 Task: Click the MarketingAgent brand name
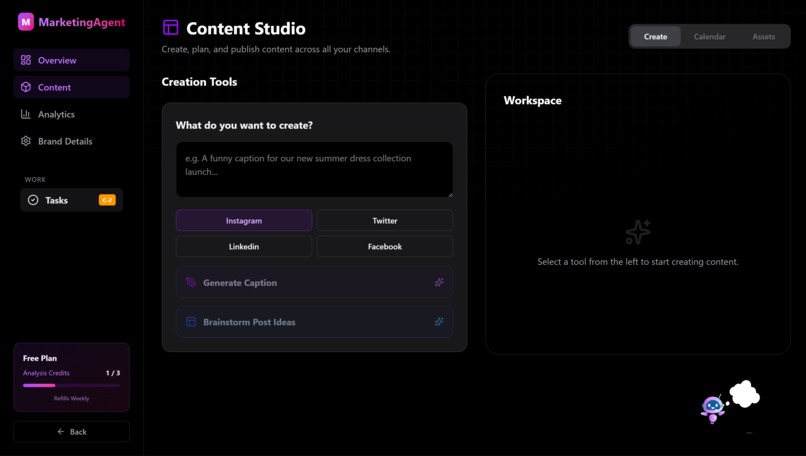click(82, 22)
